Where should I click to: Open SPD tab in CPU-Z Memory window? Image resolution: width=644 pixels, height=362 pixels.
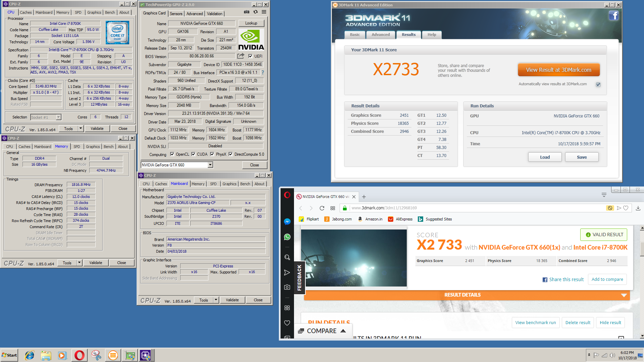[x=77, y=147]
